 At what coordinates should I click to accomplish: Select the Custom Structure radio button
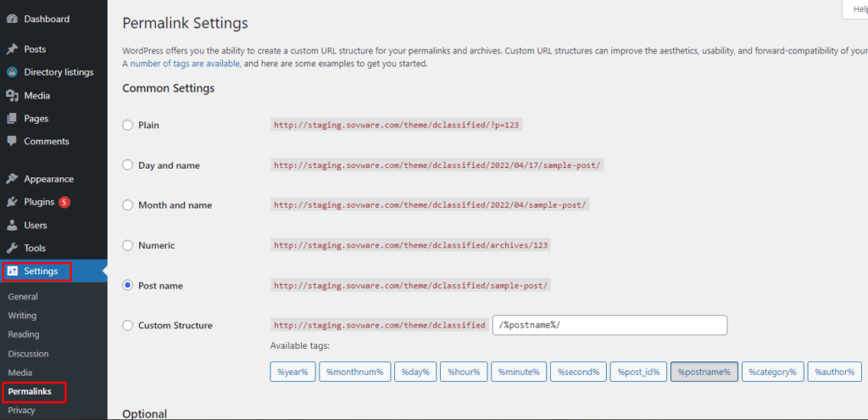tap(128, 326)
